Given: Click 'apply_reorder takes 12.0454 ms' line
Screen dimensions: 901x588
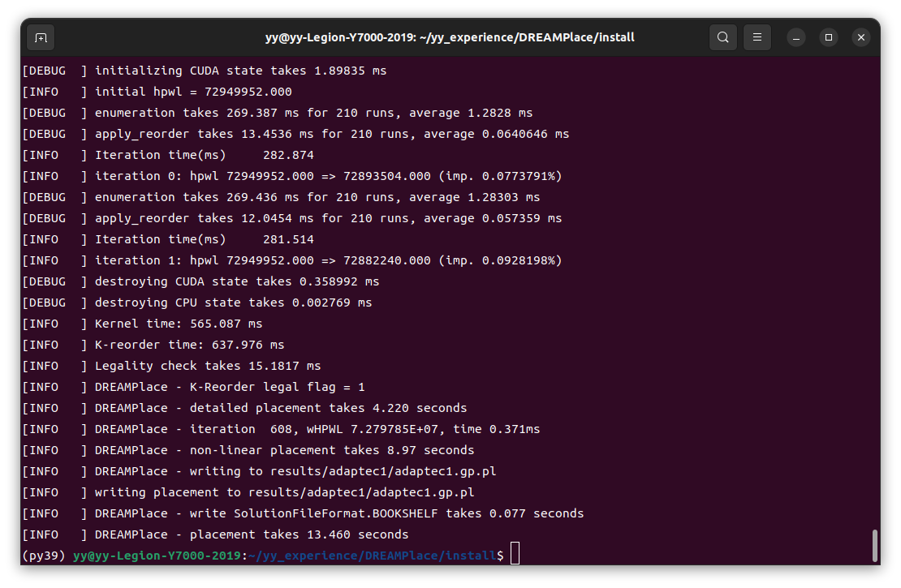Looking at the screenshot, I should click(x=292, y=219).
